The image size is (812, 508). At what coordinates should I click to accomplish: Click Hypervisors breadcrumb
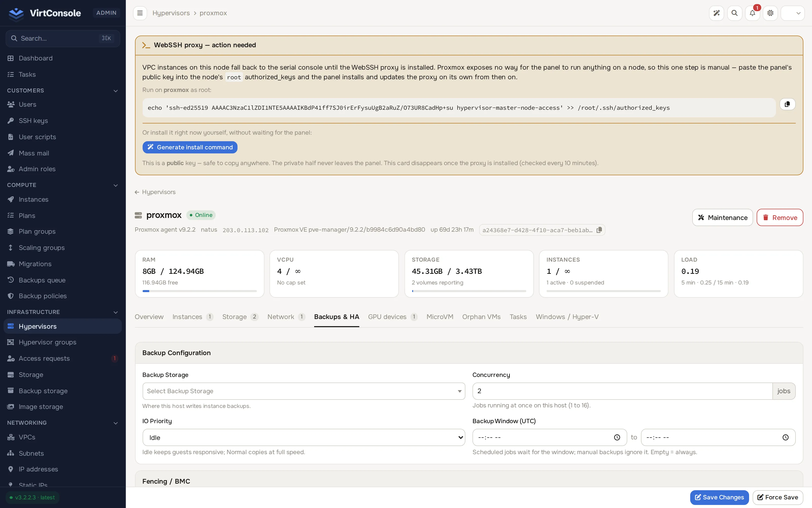click(171, 13)
